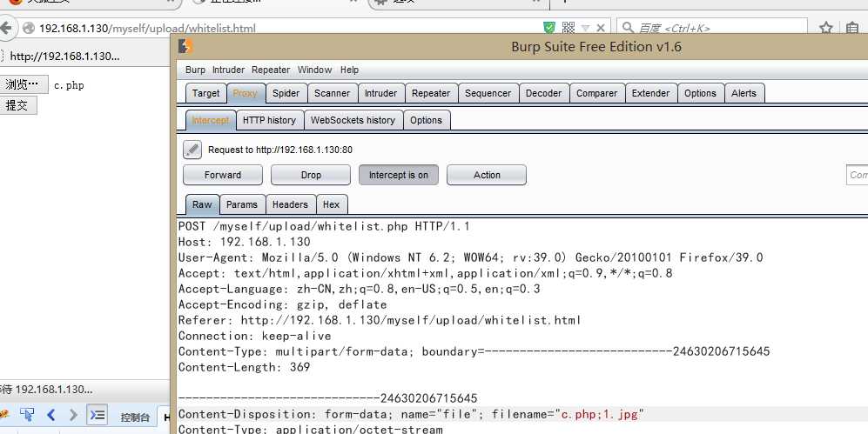This screenshot has height=434, width=868.
Task: Click the Accept-Encoding: gzip, deflate line
Action: (x=282, y=304)
